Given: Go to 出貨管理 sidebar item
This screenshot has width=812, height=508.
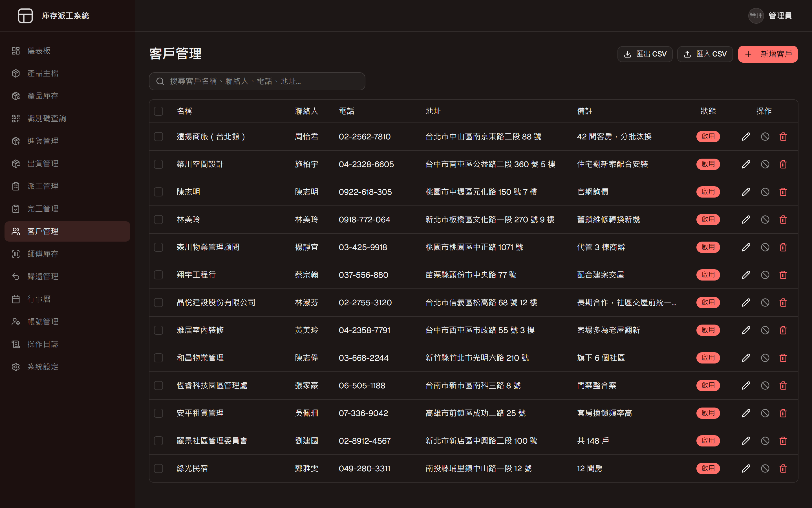Looking at the screenshot, I should pos(67,164).
